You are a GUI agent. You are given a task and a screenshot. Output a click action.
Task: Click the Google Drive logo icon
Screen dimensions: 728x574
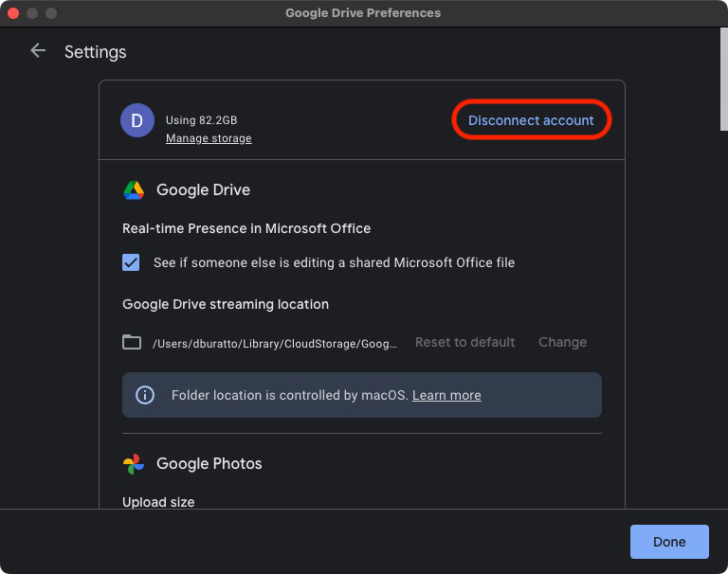pos(134,190)
